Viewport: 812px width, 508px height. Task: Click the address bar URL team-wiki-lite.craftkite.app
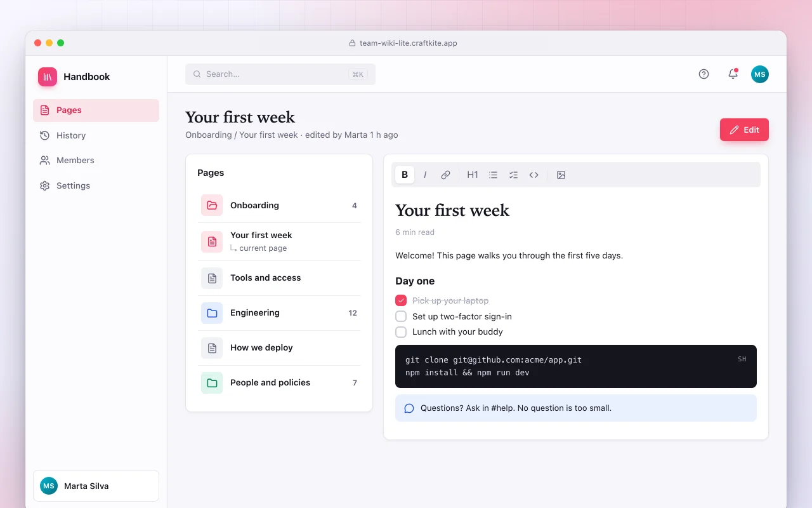point(409,43)
